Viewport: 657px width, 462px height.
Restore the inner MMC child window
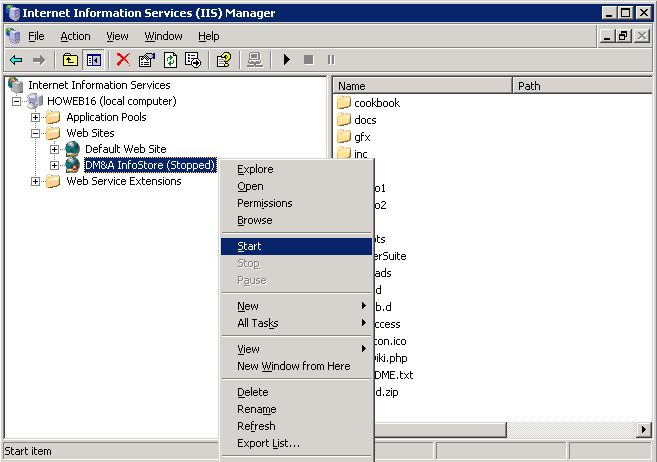[x=623, y=36]
